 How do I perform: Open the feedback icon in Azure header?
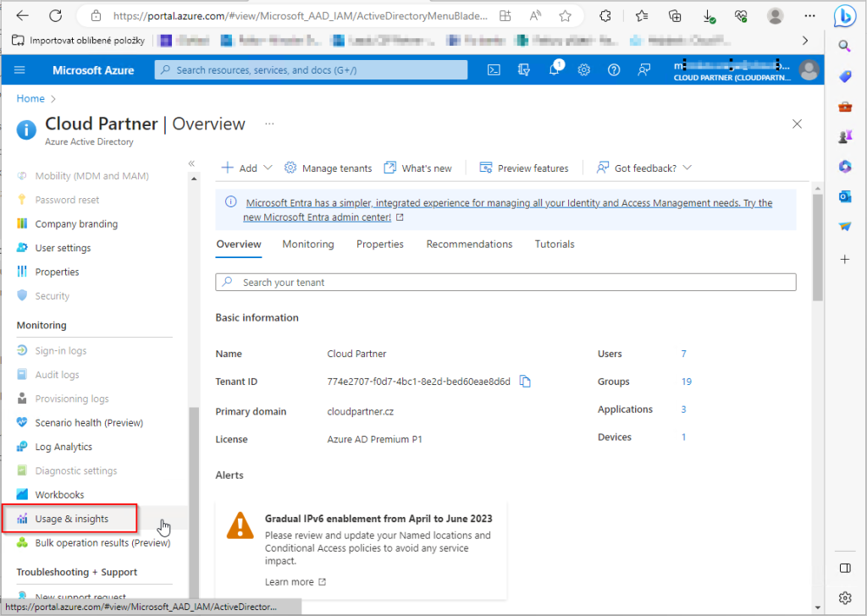click(x=643, y=70)
